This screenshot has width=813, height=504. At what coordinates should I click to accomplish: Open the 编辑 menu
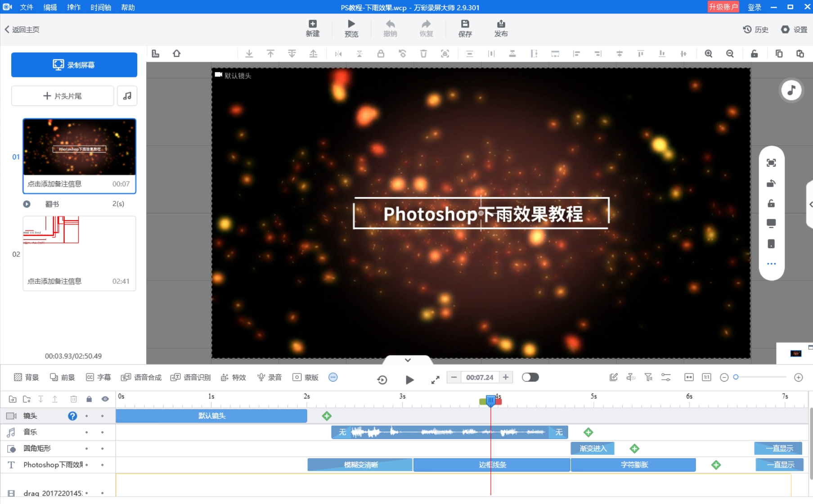pyautogui.click(x=50, y=7)
